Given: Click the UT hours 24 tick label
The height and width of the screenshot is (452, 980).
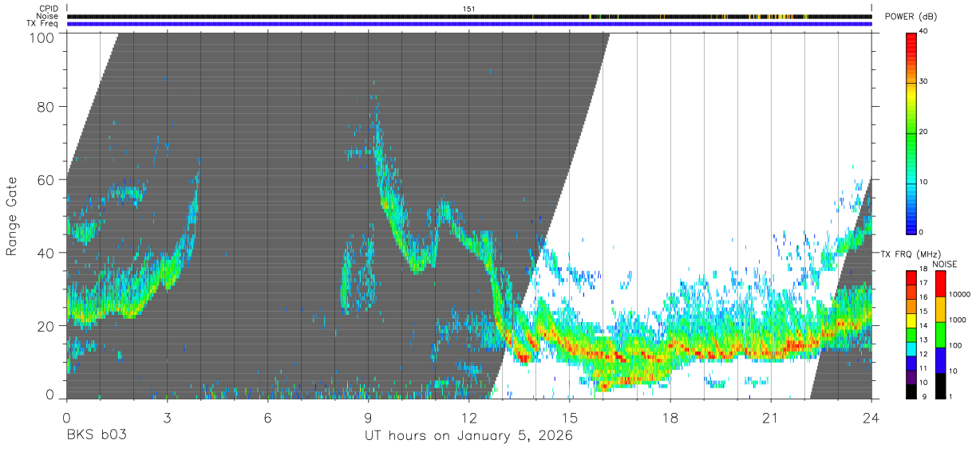Looking at the screenshot, I should pyautogui.click(x=871, y=417).
